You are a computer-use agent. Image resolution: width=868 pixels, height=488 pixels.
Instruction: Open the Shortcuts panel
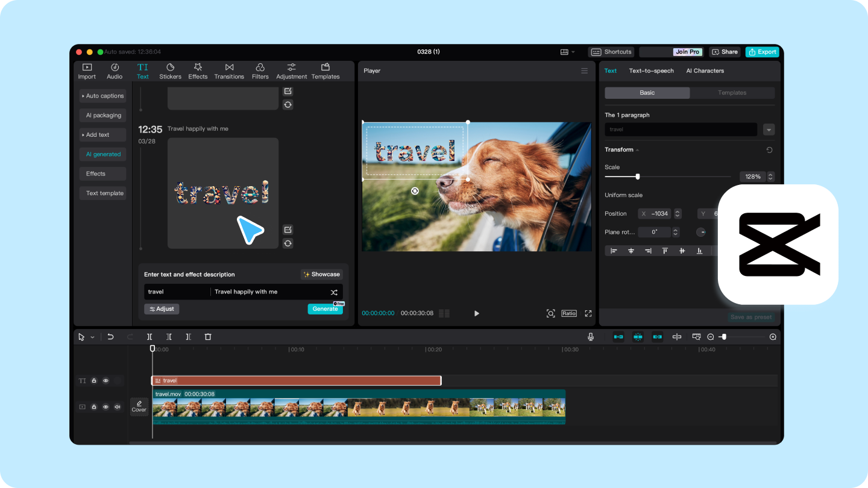(611, 52)
